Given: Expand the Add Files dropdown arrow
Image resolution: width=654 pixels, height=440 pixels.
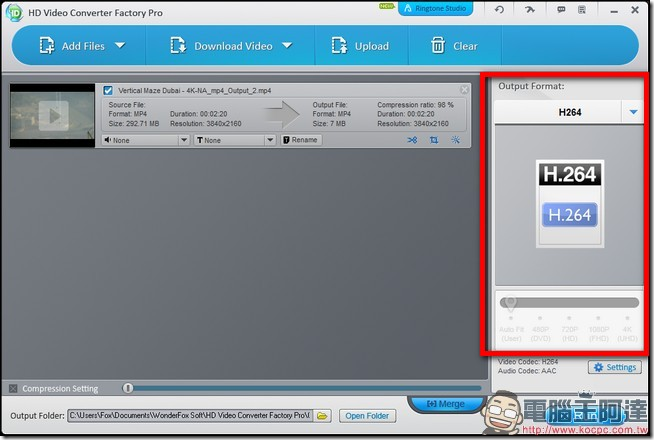Looking at the screenshot, I should click(120, 46).
